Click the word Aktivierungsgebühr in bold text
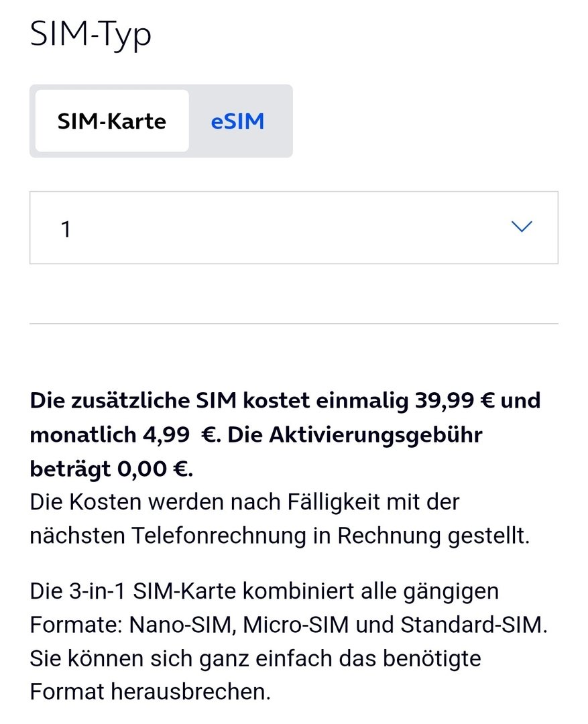This screenshot has height=724, width=588. 375,434
